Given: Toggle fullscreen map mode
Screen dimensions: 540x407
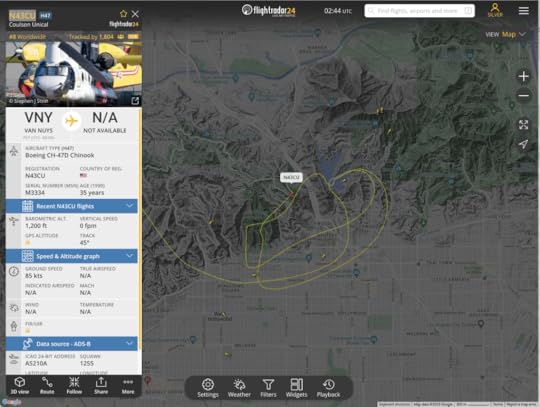Looking at the screenshot, I should coord(523,125).
